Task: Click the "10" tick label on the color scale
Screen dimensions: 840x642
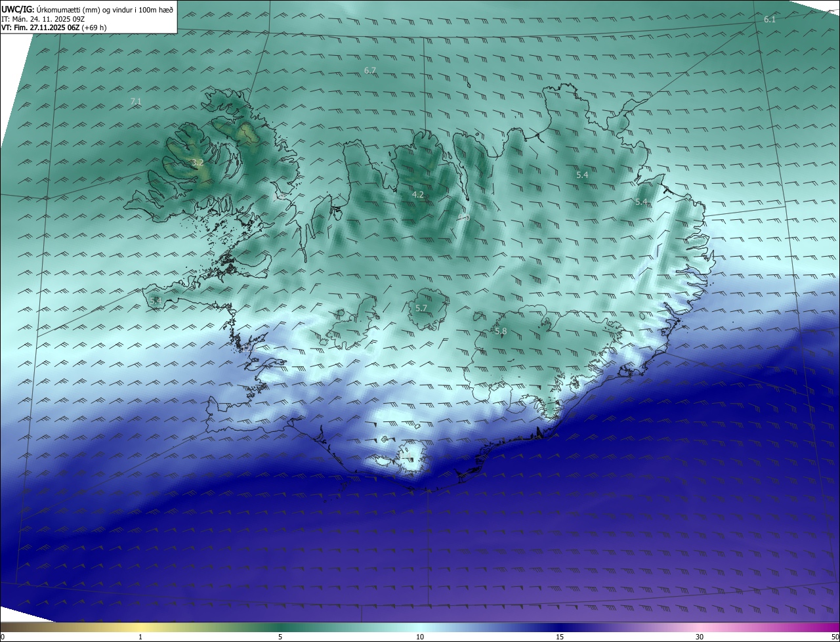Action: pos(420,637)
